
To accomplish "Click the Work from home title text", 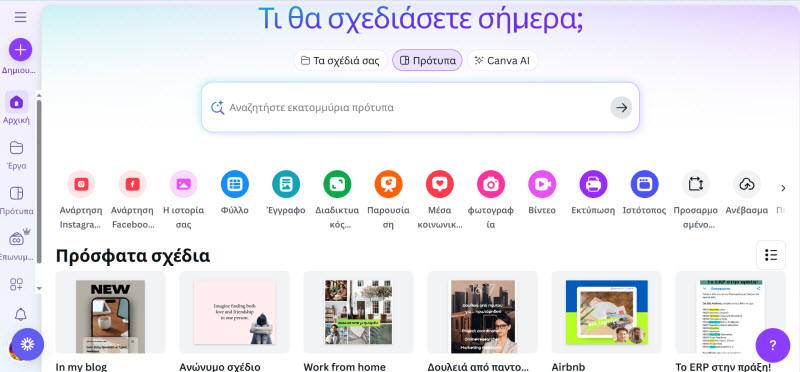I will 344,367.
